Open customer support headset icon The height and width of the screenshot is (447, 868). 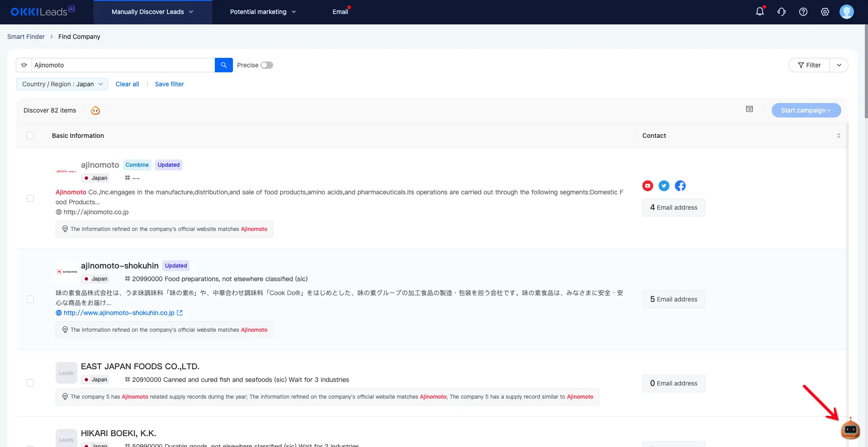(x=782, y=12)
